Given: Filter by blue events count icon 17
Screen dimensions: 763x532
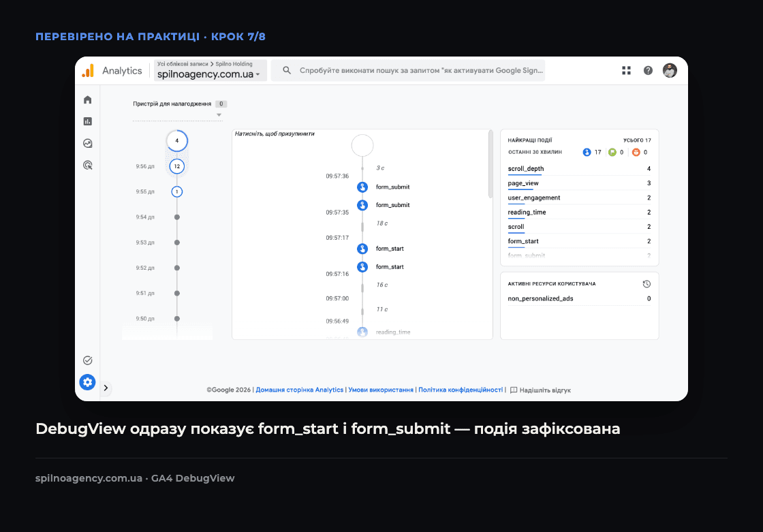Looking at the screenshot, I should [x=587, y=153].
